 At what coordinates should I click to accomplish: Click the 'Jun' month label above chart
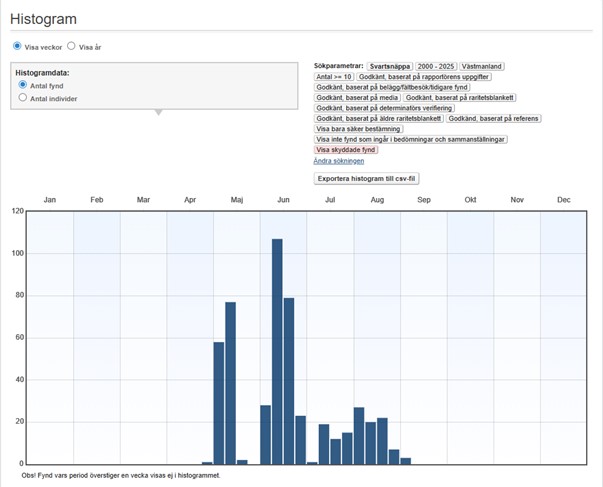pyautogui.click(x=284, y=200)
